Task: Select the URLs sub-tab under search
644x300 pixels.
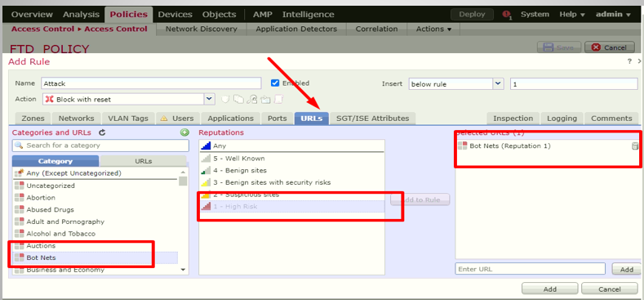Action: pyautogui.click(x=143, y=161)
